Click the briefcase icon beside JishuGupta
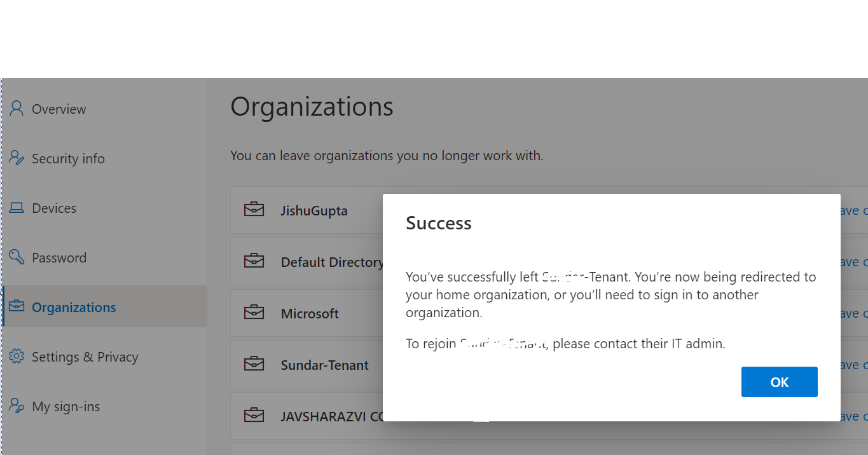 coord(254,210)
